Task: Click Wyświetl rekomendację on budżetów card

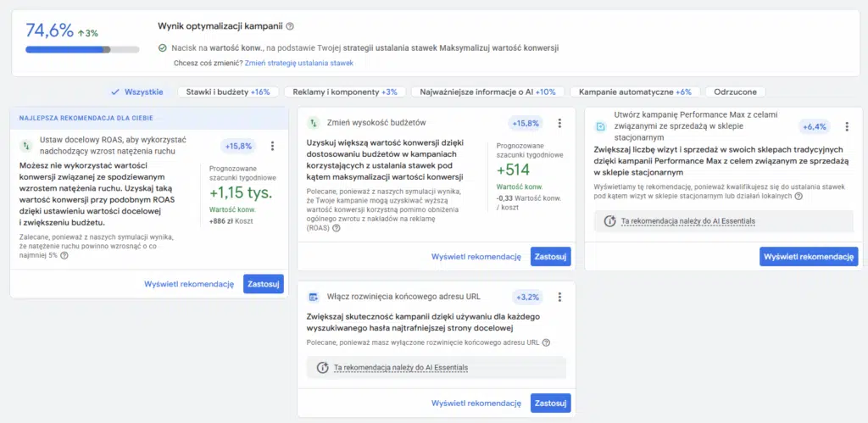Action: tap(476, 256)
